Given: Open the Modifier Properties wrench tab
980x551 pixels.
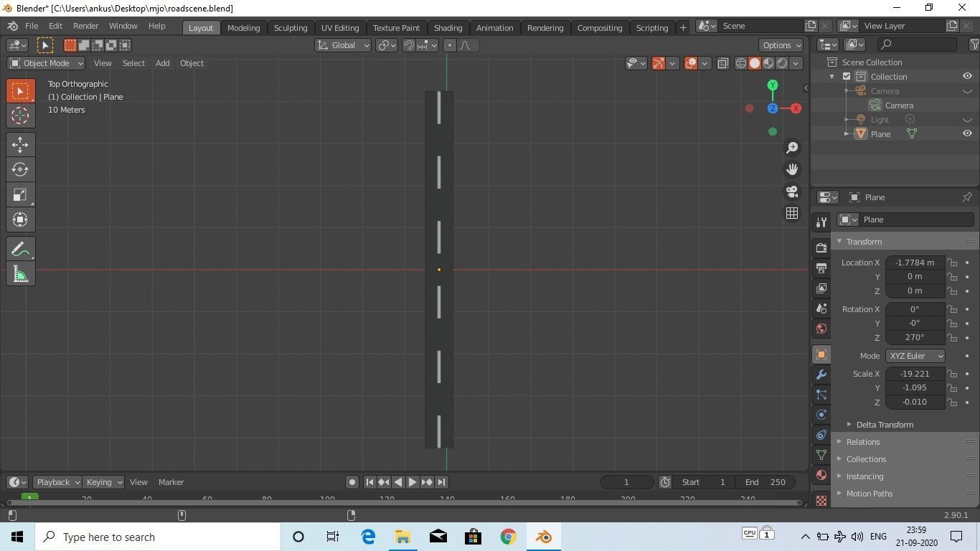Looking at the screenshot, I should point(821,374).
